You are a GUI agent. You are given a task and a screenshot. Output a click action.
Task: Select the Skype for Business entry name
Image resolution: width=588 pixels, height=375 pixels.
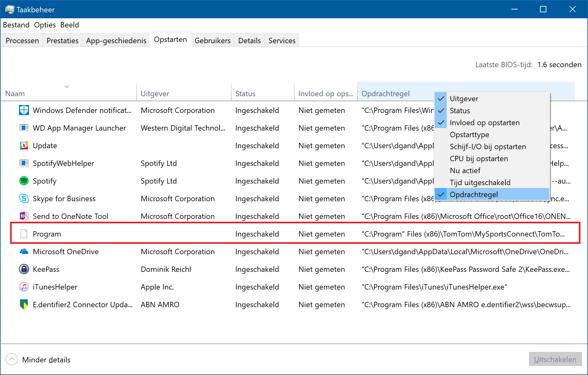[x=64, y=199]
